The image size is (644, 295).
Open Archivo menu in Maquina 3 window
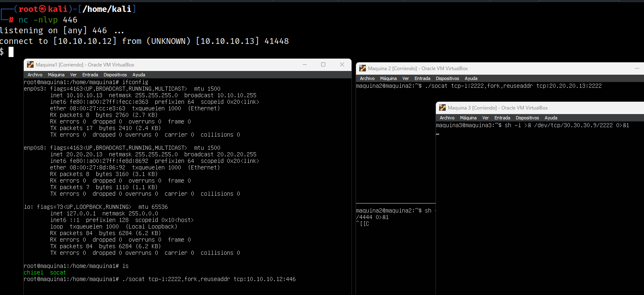[447, 118]
